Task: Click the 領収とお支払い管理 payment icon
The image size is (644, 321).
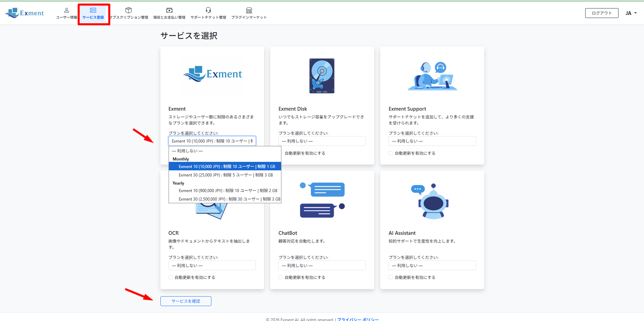Action: click(x=169, y=10)
